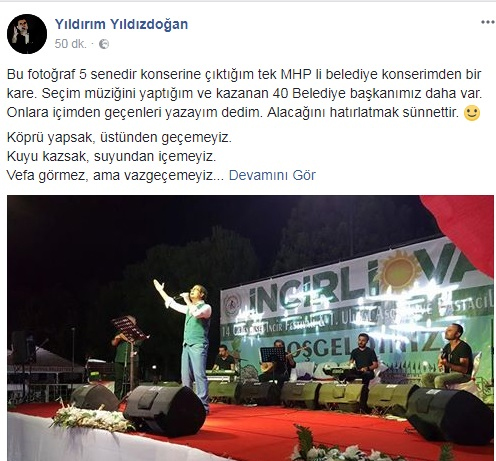Click the globe public privacy icon
This screenshot has width=496, height=461.
coord(104,44)
